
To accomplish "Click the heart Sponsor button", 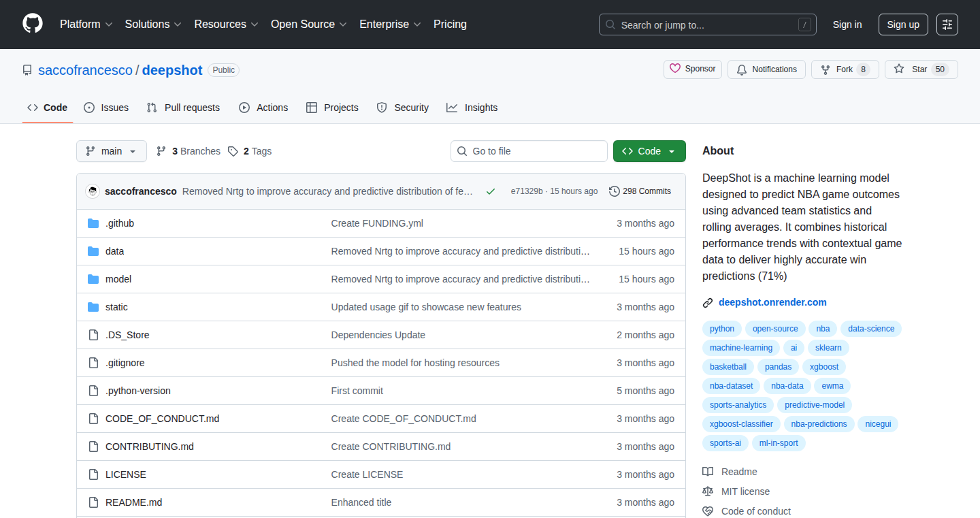I will 693,69.
